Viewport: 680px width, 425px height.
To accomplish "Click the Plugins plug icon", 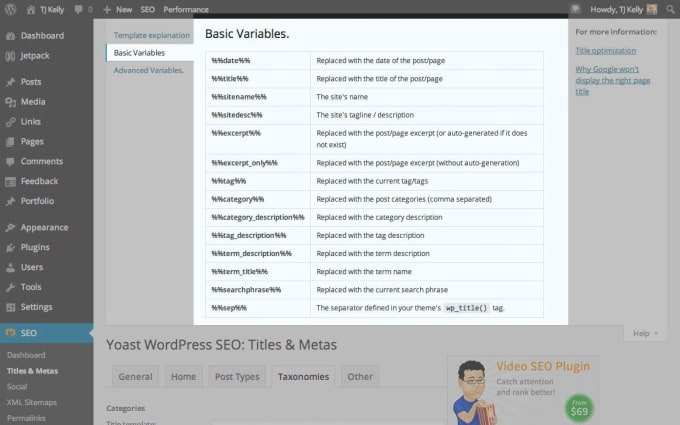I will pos(10,248).
